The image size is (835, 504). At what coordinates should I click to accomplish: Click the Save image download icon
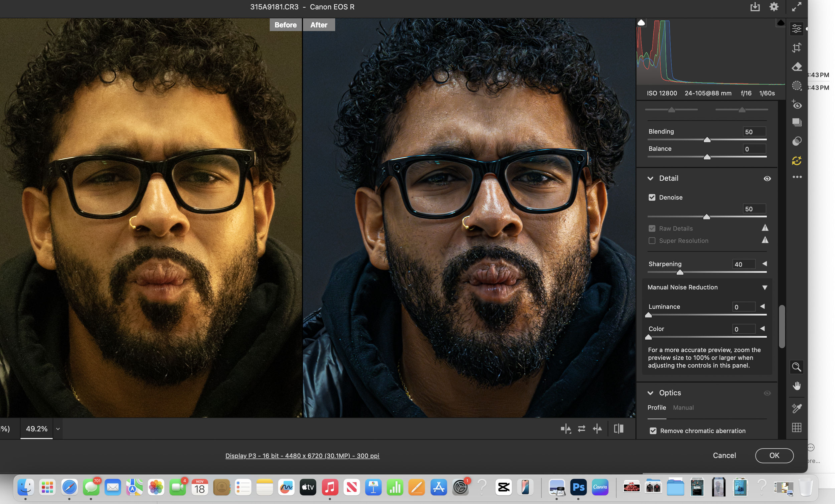pyautogui.click(x=755, y=7)
